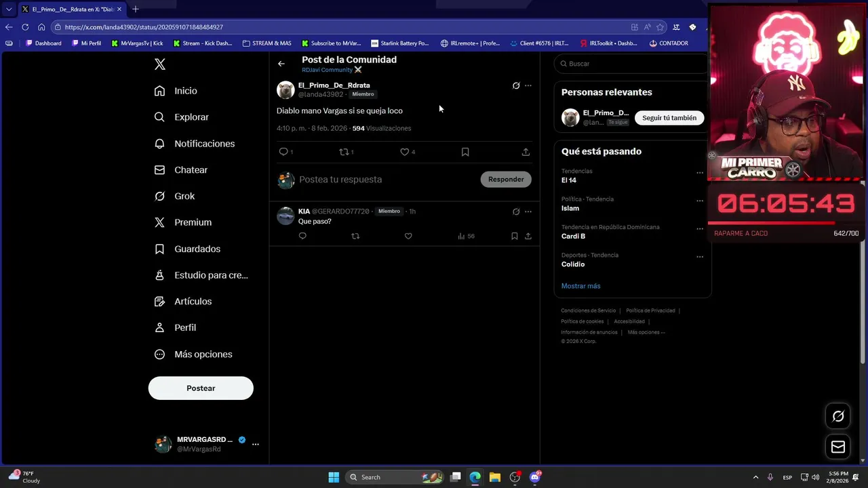Open tab search dropdown arrow
868x488 pixels.
click(9, 9)
